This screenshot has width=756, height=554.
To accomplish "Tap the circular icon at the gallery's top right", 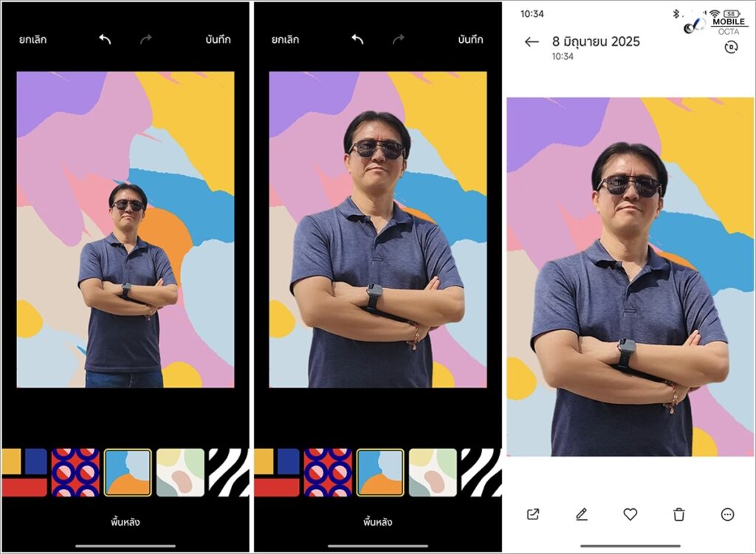I will pyautogui.click(x=732, y=47).
